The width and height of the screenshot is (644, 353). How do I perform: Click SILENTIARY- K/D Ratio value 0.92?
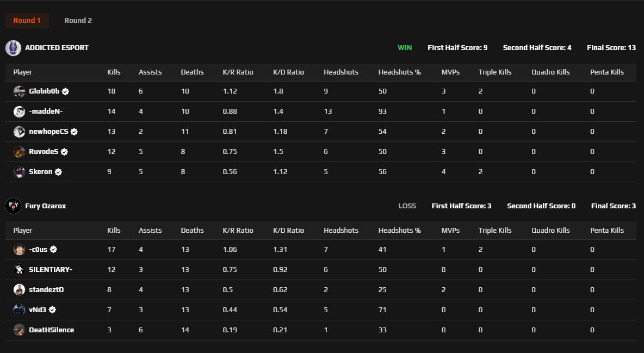click(x=280, y=270)
